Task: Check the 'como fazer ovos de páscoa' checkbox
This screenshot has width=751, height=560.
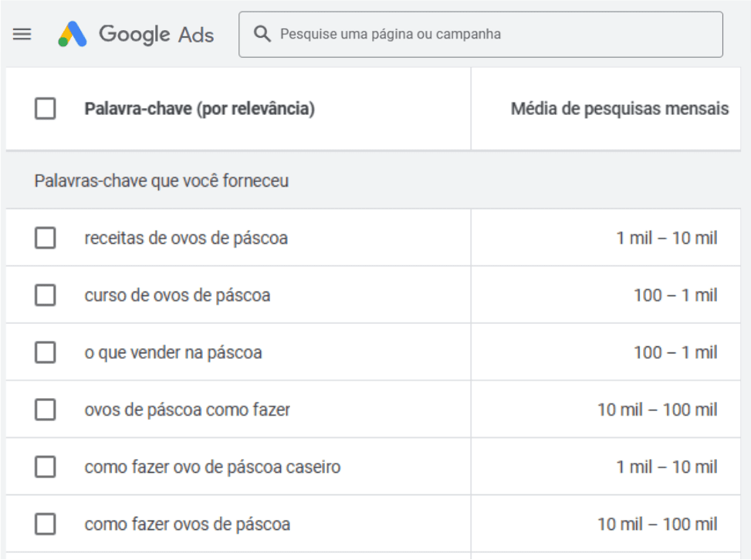Action: point(46,525)
